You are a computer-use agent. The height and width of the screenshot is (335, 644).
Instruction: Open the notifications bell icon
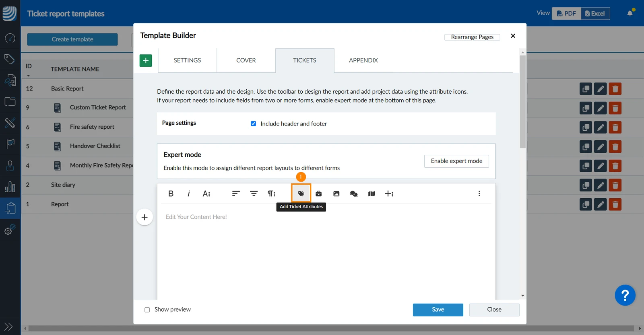(630, 13)
